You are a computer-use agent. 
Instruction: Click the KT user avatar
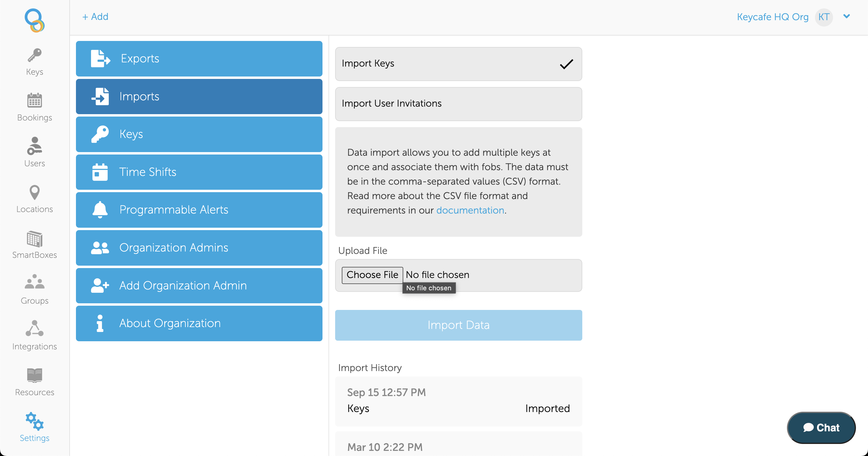[x=824, y=17]
